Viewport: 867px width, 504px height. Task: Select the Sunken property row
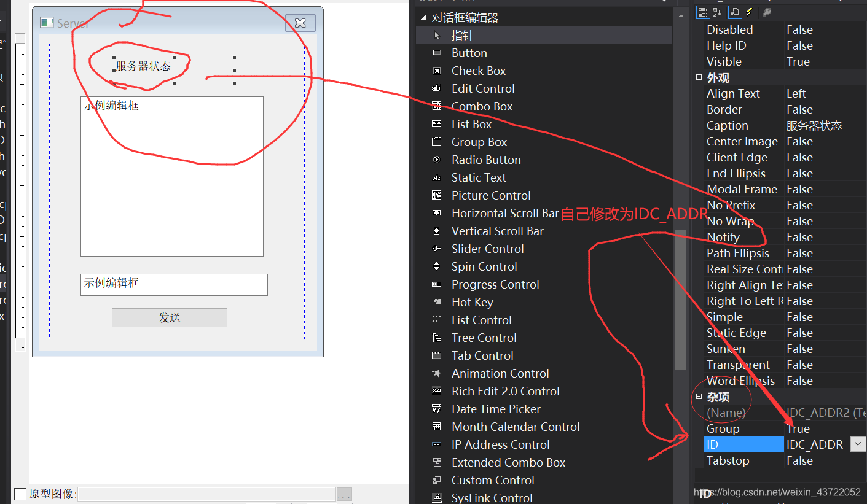(x=785, y=349)
